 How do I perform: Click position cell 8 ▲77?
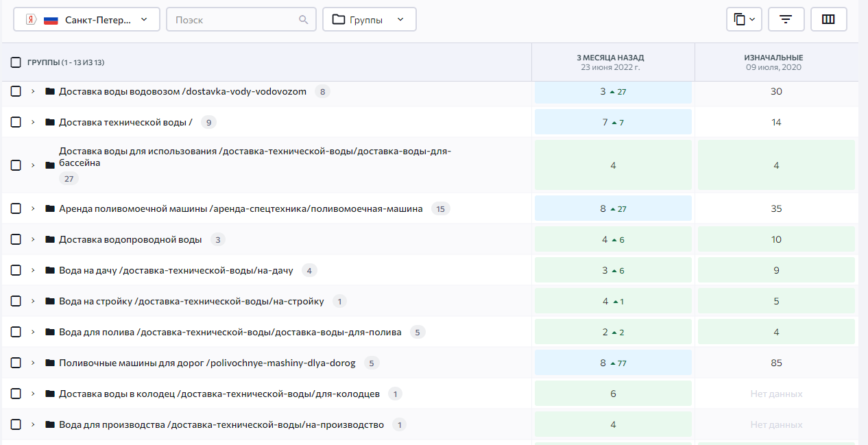point(613,363)
